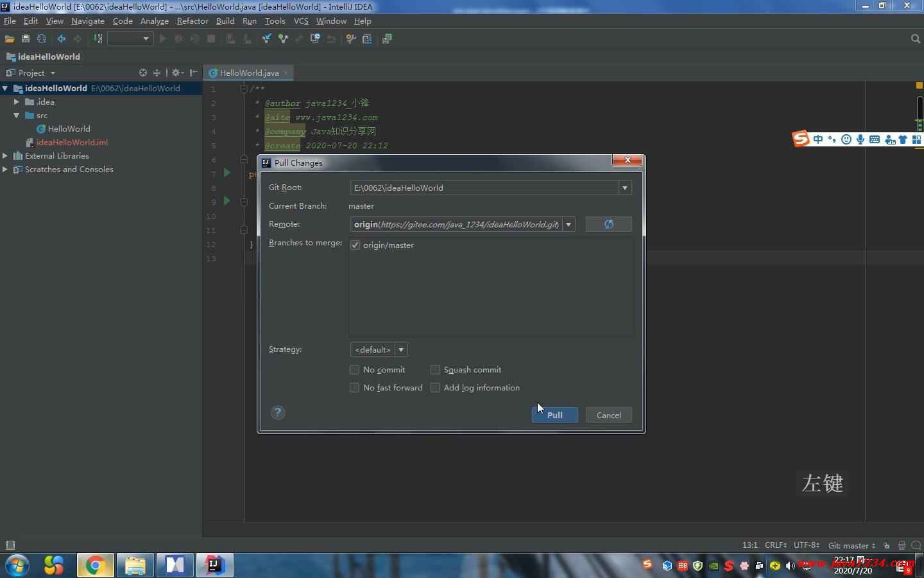Click the Git: master branch widget
The height and width of the screenshot is (578, 924).
coord(851,545)
